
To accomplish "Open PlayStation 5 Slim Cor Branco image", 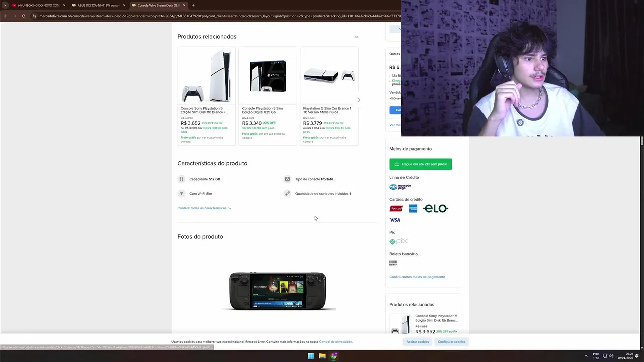I will point(329,75).
